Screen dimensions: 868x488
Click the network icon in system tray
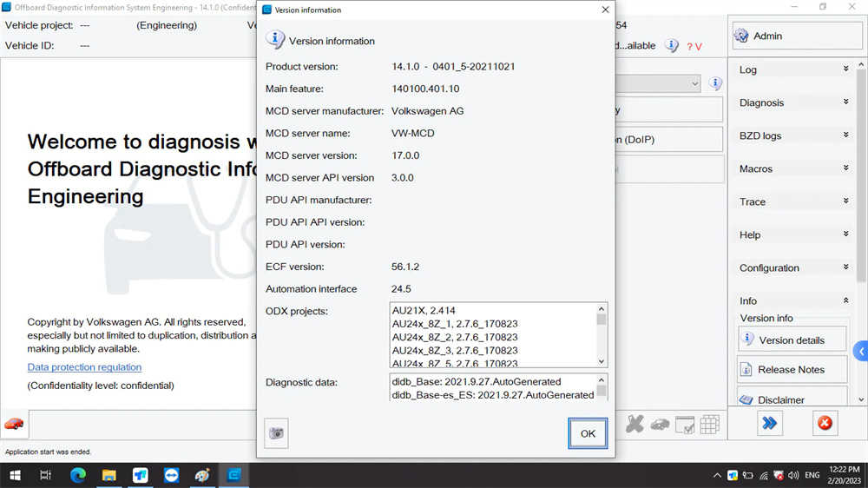coord(763,475)
